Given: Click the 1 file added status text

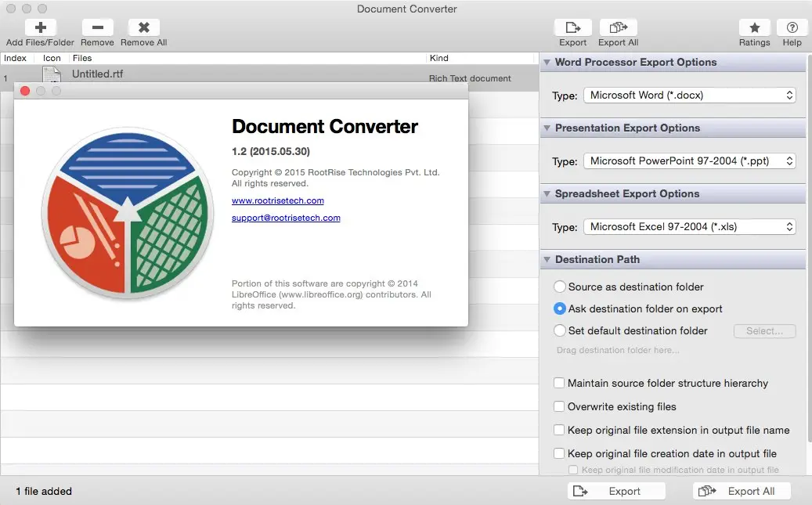Looking at the screenshot, I should pyautogui.click(x=44, y=491).
